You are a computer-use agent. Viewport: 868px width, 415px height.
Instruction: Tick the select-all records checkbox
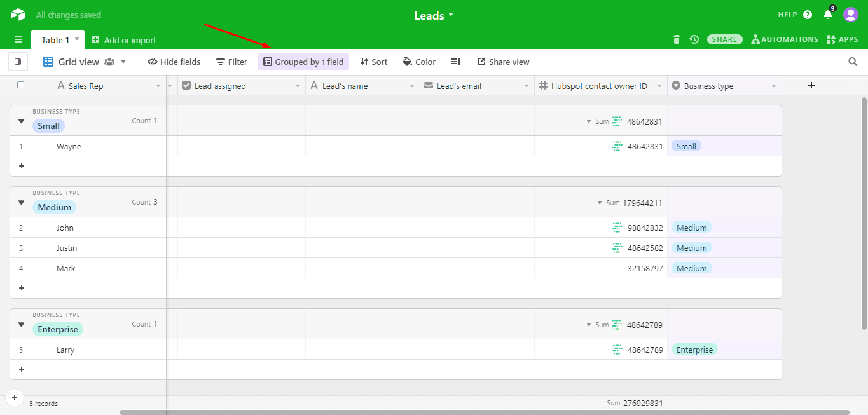[21, 85]
